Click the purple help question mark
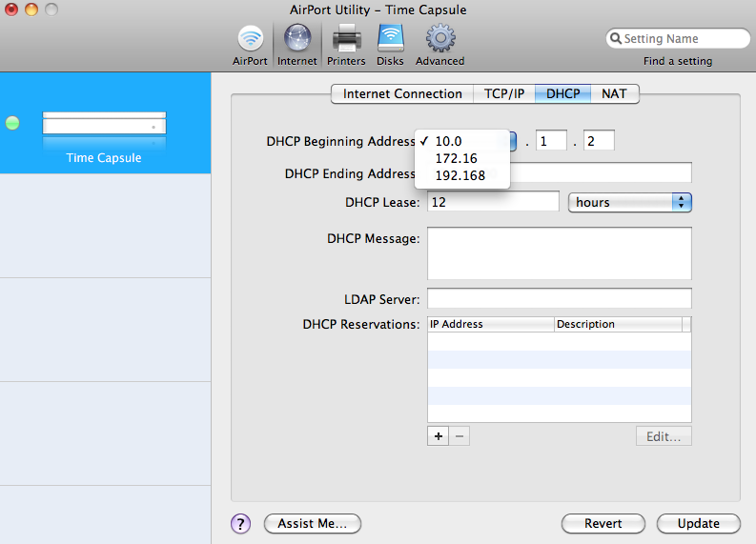The image size is (756, 544). [x=240, y=523]
